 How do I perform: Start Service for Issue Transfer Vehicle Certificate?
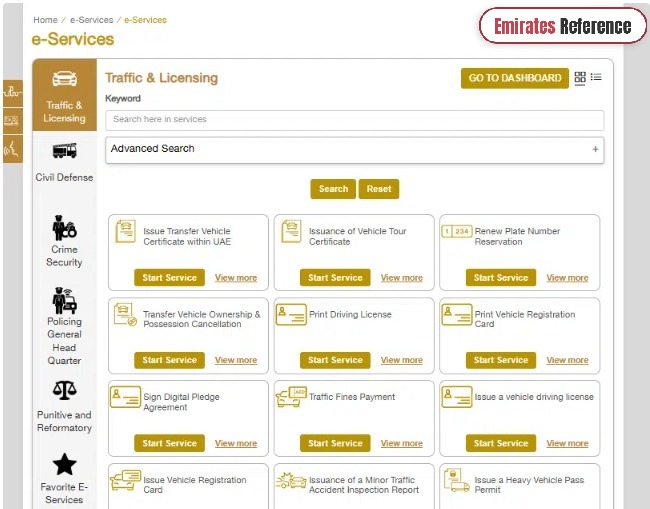click(x=170, y=278)
